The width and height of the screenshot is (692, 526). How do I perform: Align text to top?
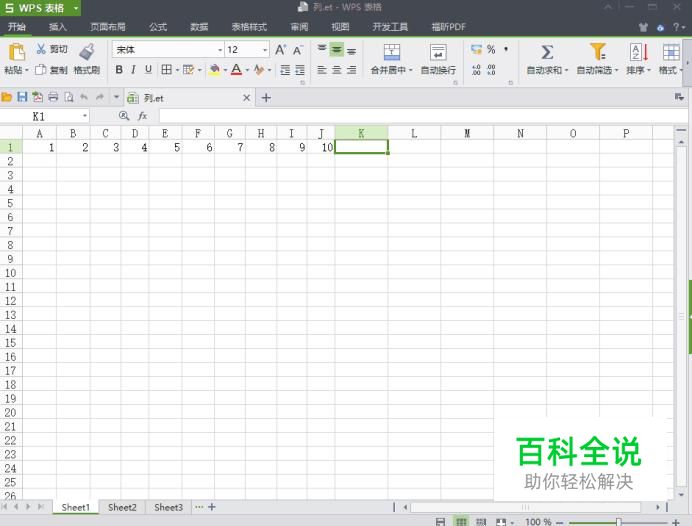(x=322, y=49)
